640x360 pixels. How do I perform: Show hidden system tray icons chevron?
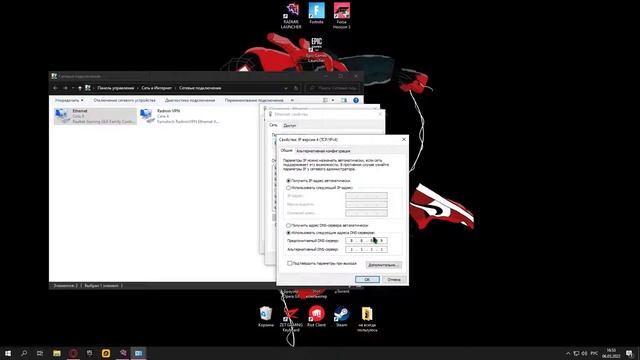[568, 353]
